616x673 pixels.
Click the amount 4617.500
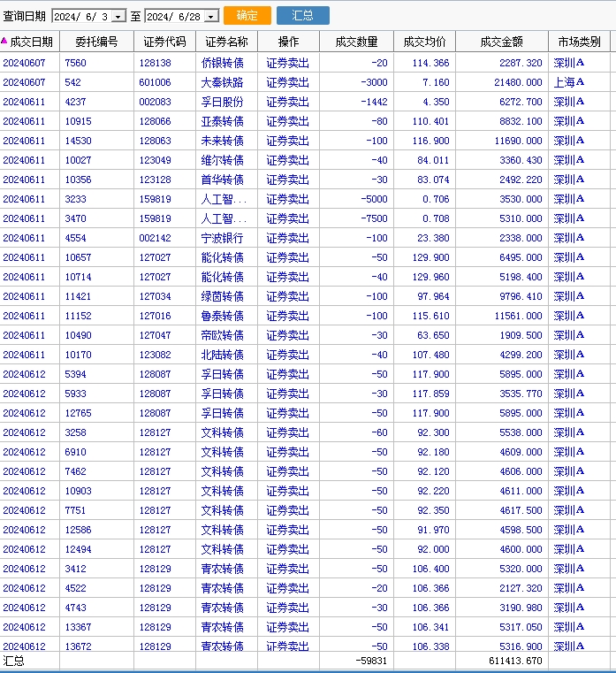click(521, 510)
